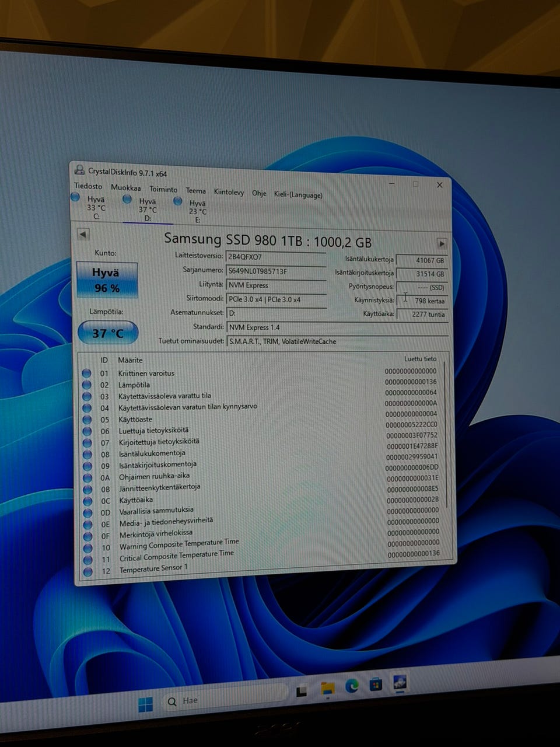Select the Käytettävissäoleva varattu tila row
The width and height of the screenshot is (560, 747).
[261, 395]
